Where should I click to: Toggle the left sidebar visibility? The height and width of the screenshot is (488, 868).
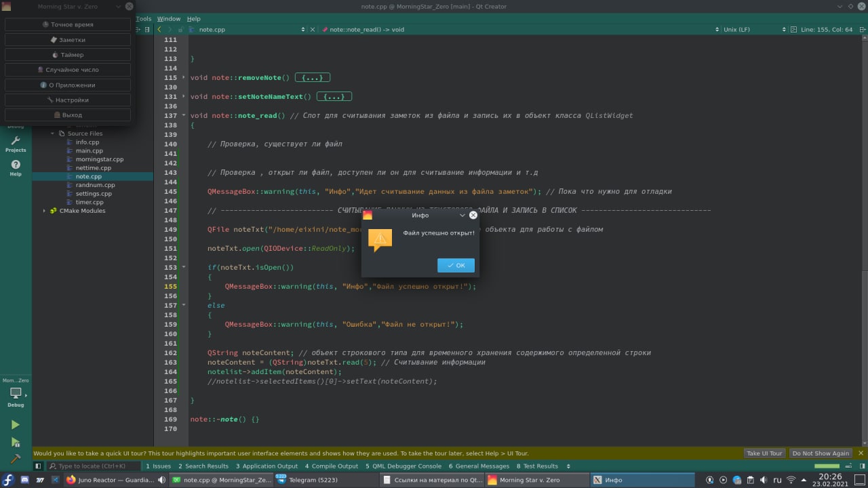(x=38, y=466)
